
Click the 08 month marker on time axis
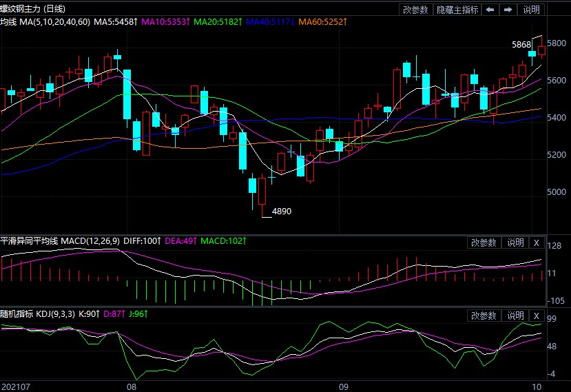(x=133, y=386)
